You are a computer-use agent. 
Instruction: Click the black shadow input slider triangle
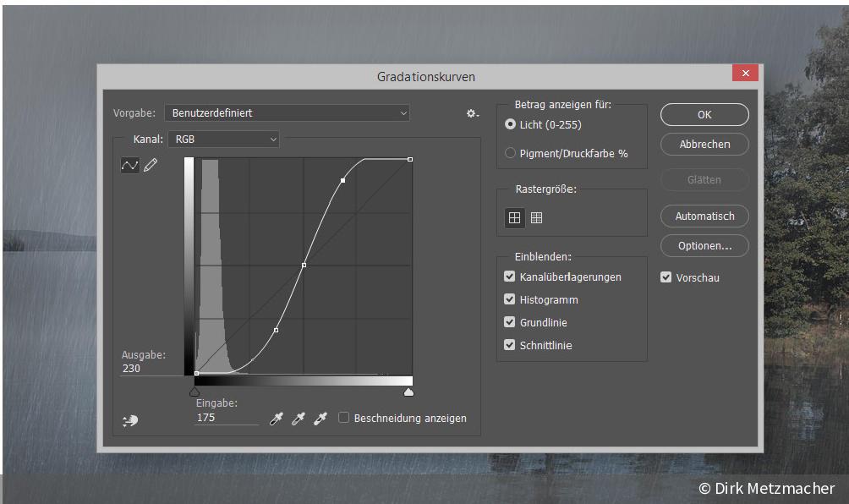194,391
